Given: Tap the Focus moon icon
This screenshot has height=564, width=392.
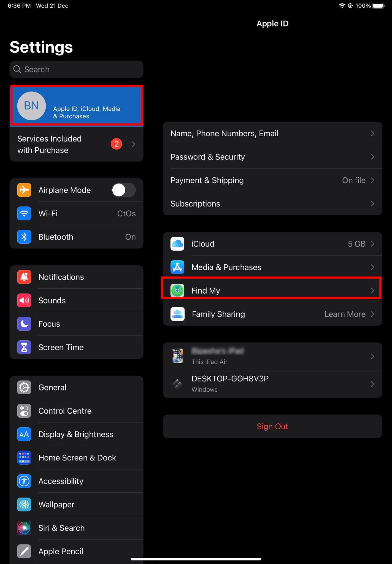Looking at the screenshot, I should coord(24,324).
